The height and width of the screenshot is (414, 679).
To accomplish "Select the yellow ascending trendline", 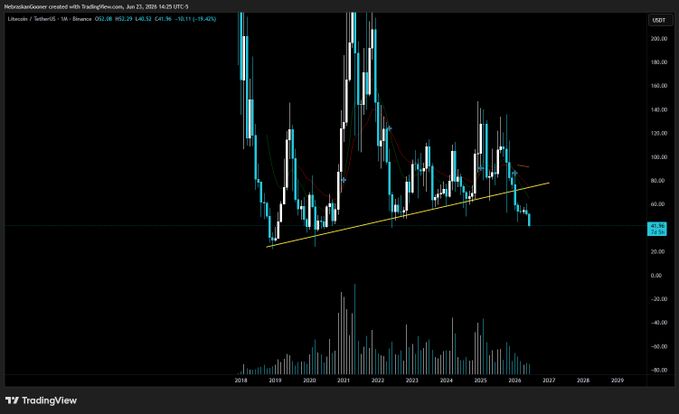I will click(x=407, y=215).
